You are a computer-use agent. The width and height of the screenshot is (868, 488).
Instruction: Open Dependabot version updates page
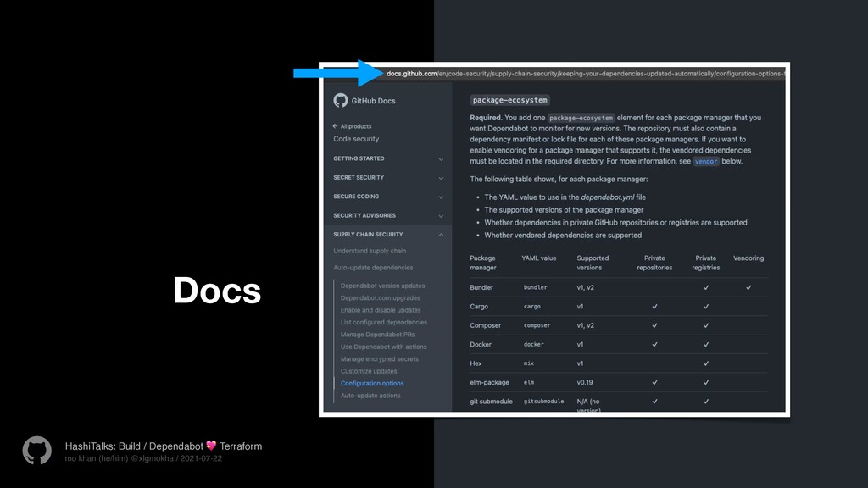pyautogui.click(x=382, y=286)
